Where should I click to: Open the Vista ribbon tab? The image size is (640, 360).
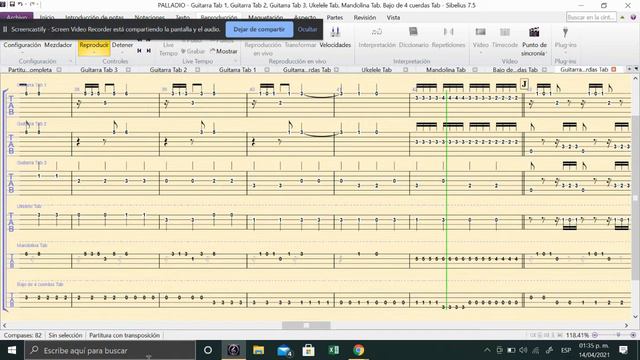pyautogui.click(x=393, y=18)
